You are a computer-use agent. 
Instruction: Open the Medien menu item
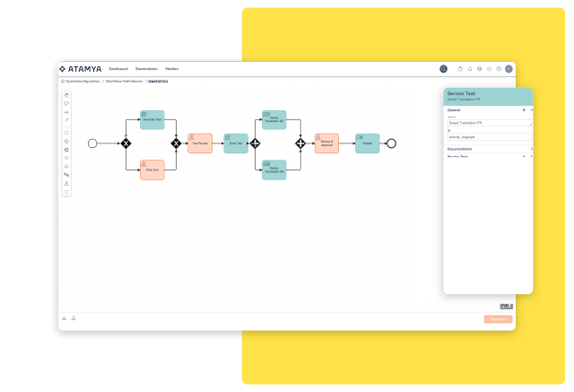click(x=171, y=69)
